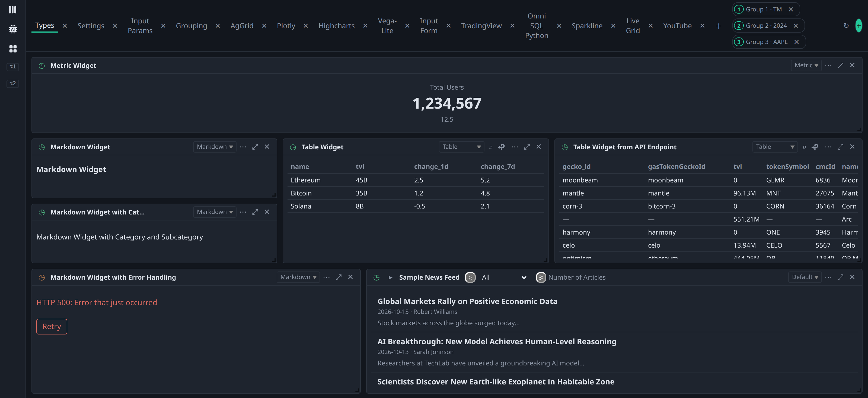Viewport: 868px width, 398px height.
Task: Open the All category dropdown in the News Feed
Action: pos(504,277)
